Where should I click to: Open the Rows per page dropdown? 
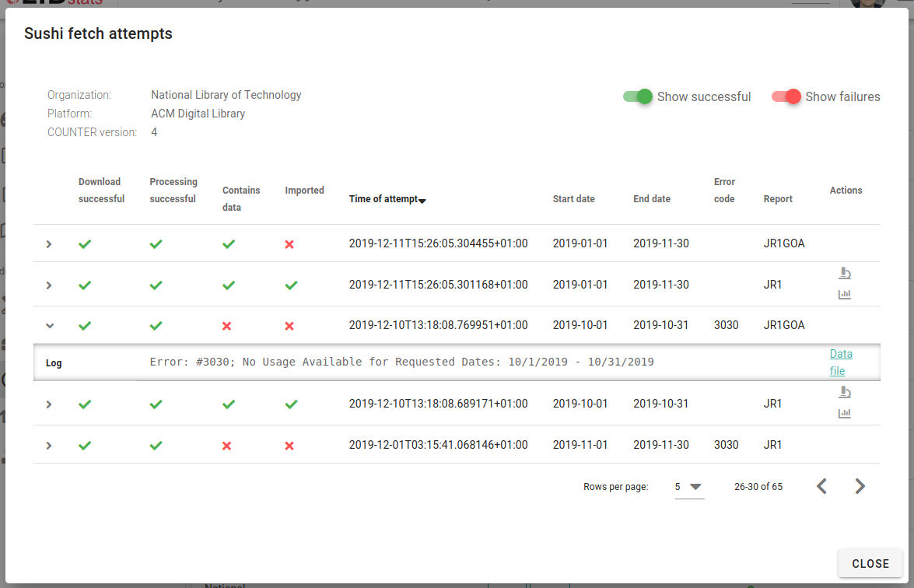click(x=689, y=487)
